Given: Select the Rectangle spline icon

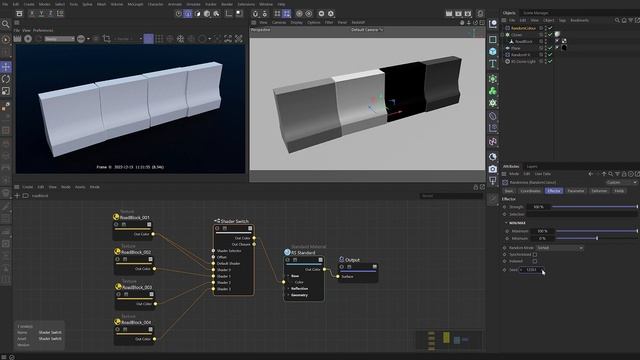Looking at the screenshot, I should click(493, 40).
